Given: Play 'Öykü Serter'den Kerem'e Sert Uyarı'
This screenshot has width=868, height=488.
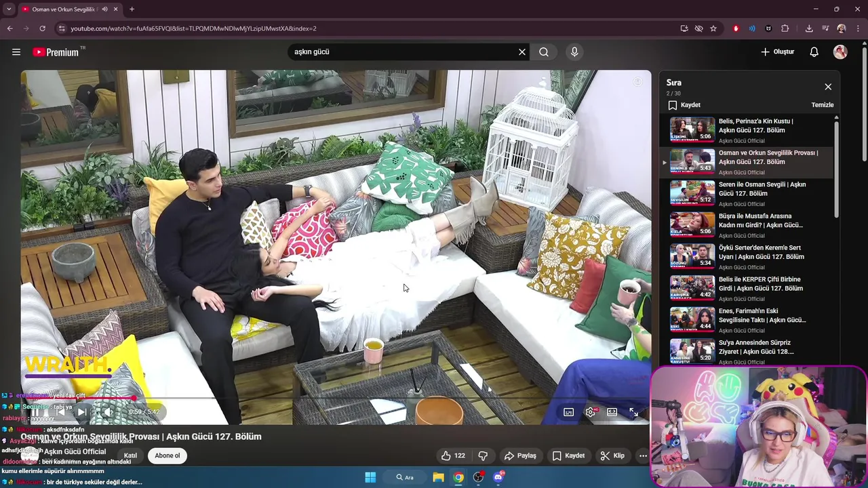Looking at the screenshot, I should coord(746,256).
